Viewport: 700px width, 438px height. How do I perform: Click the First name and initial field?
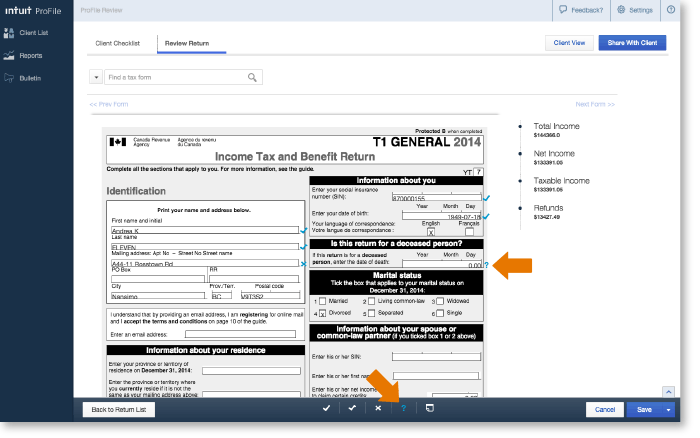(205, 230)
